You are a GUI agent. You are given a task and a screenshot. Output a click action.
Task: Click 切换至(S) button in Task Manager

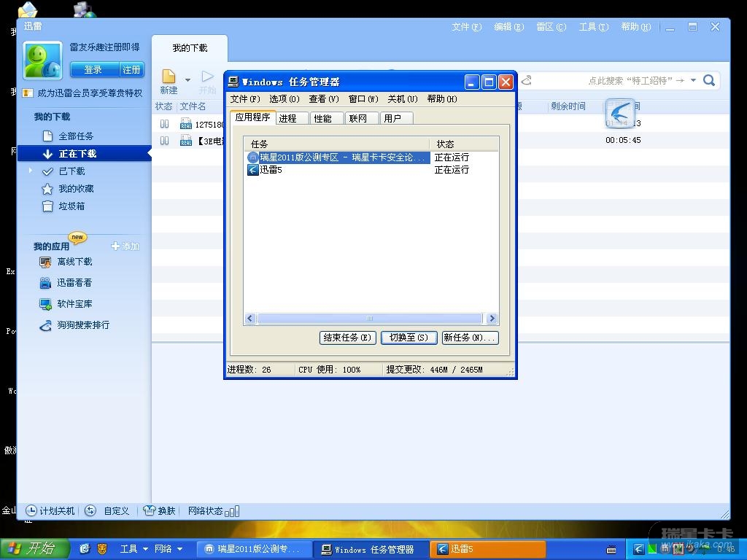[x=409, y=338]
